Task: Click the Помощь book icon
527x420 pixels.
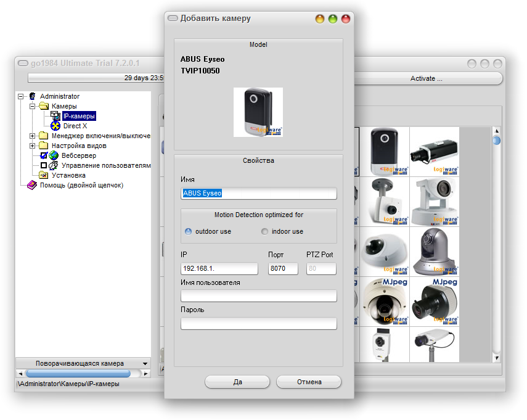Action: pos(32,185)
